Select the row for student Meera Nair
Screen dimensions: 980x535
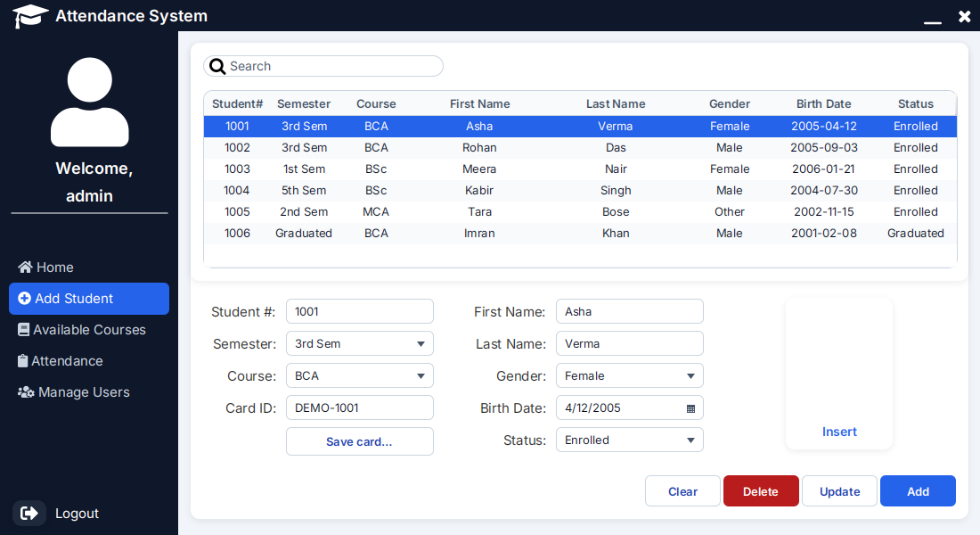580,169
